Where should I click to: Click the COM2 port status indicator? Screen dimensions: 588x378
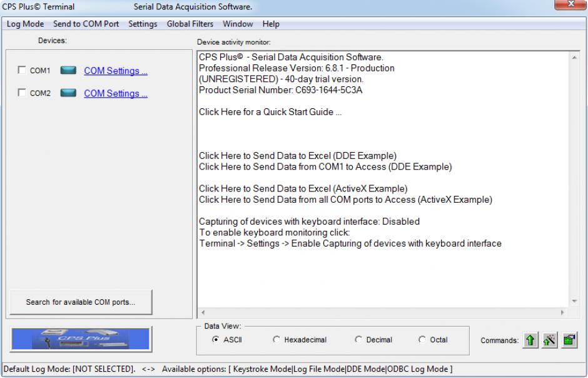point(68,93)
